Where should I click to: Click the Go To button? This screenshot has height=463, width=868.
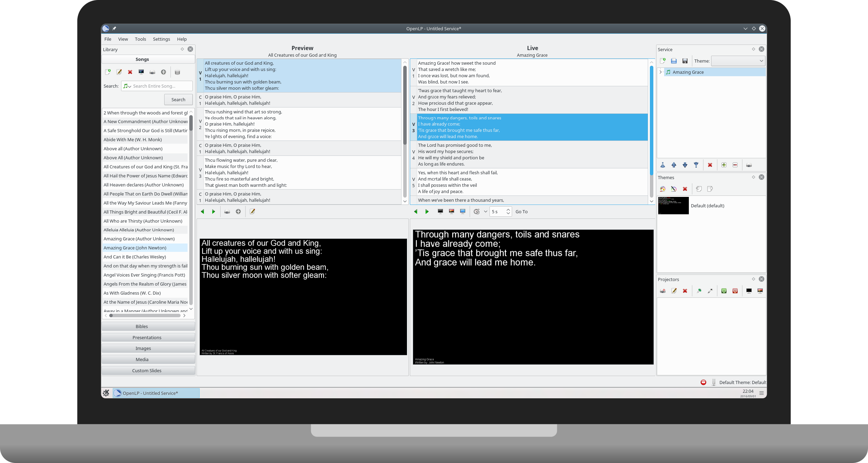[x=521, y=211]
